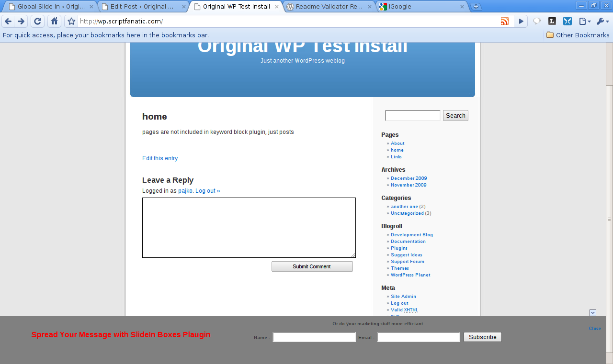
Task: Open the Site Admin link
Action: 403,297
